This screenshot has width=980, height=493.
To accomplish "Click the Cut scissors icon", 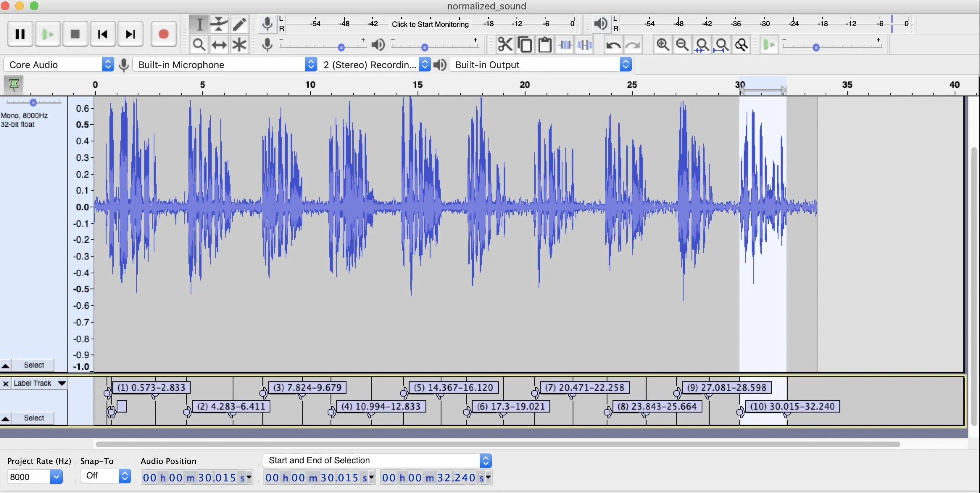I will coord(505,45).
